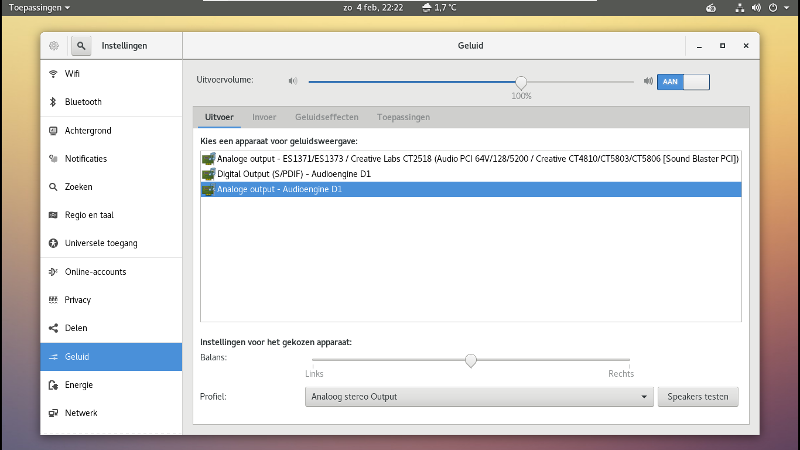Click the Energie icon in sidebar
The height and width of the screenshot is (450, 800).
53,385
